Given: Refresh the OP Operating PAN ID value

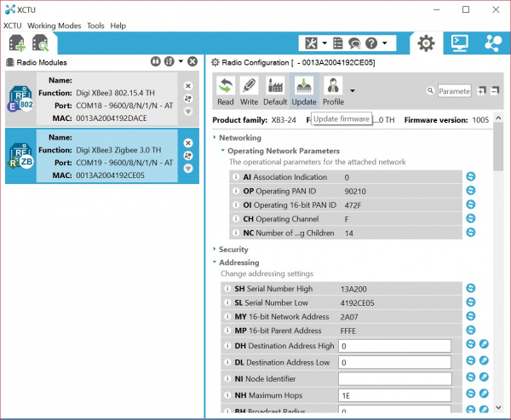Looking at the screenshot, I should (x=471, y=191).
